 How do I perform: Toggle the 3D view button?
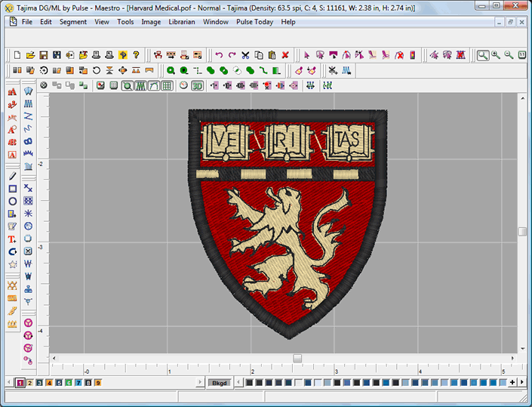tap(197, 85)
